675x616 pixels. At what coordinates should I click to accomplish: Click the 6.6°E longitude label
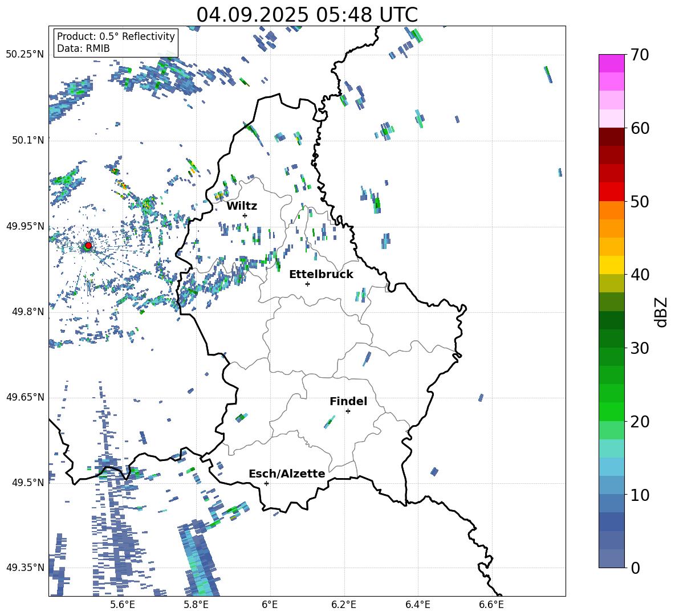coord(491,605)
